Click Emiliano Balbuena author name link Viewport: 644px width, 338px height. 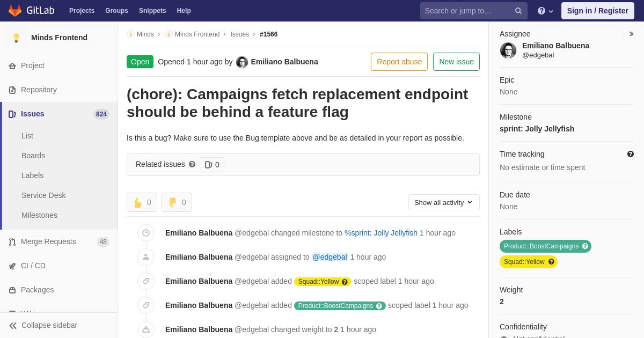coord(284,62)
